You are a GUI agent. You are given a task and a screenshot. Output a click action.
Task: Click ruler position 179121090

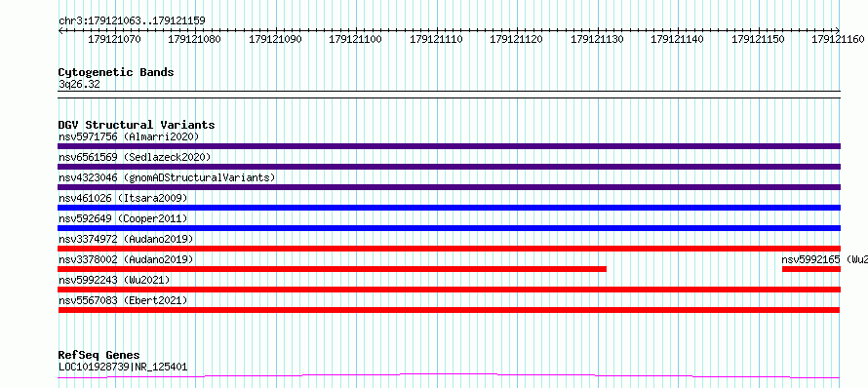click(276, 39)
